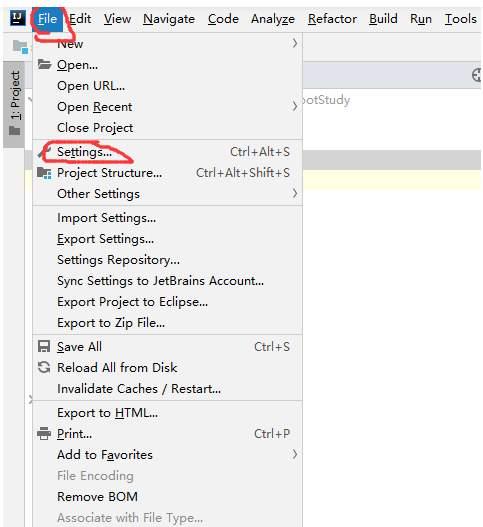Click the project folder toolbar icon
The height and width of the screenshot is (527, 483).
click(20, 47)
